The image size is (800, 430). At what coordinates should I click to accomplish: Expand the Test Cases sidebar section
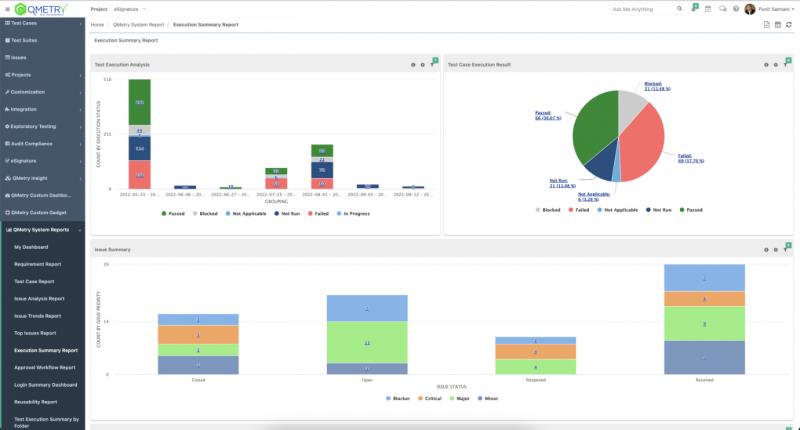[x=42, y=22]
